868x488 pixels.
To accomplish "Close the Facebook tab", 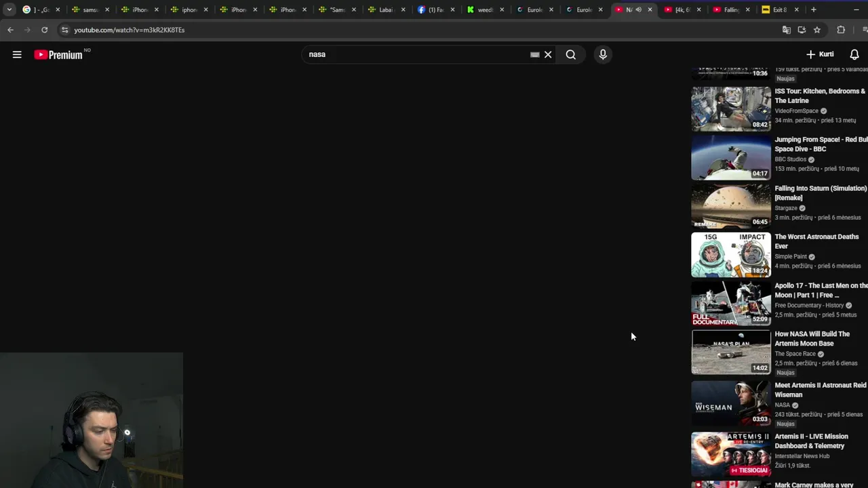I will (452, 9).
